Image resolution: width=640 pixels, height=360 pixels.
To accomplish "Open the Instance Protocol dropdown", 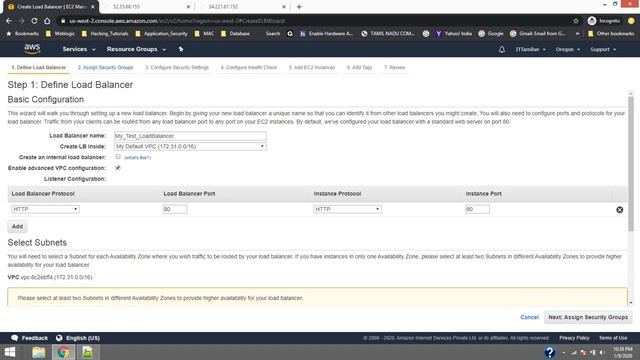I will point(347,209).
